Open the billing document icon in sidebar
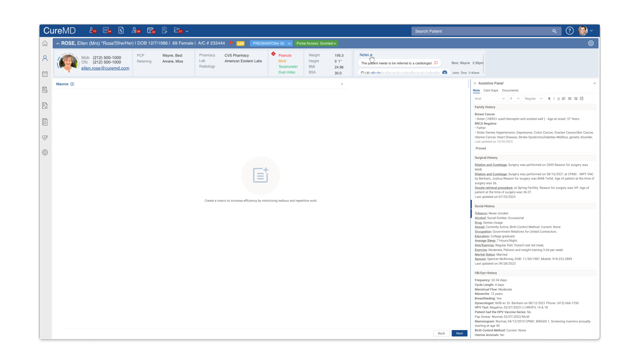 (45, 106)
